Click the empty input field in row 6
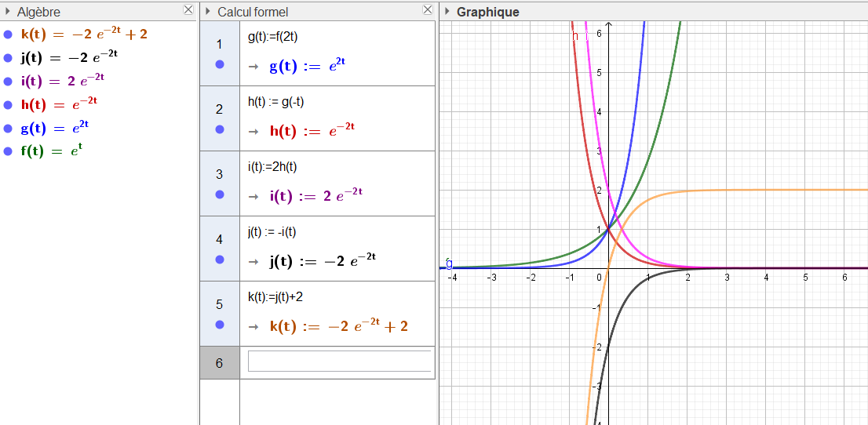Screen dimensions: 868x425 [339, 361]
